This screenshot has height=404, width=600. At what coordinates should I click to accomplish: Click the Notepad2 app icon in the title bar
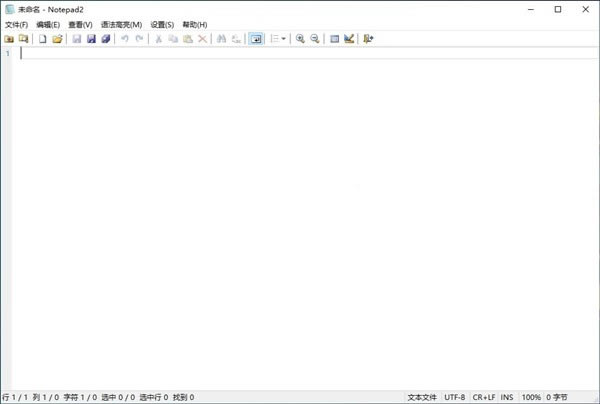[x=10, y=10]
